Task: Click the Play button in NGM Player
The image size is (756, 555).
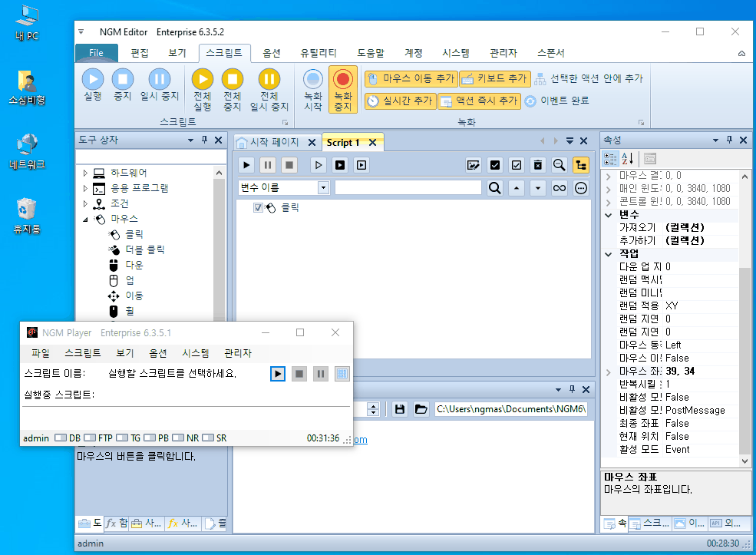Action: (278, 373)
